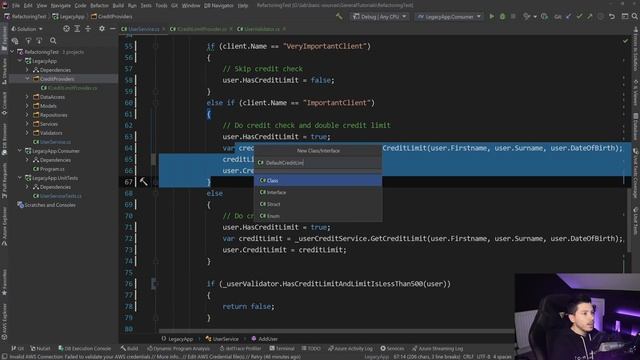
Task: Open the TODO tool window
Action: (x=311, y=349)
